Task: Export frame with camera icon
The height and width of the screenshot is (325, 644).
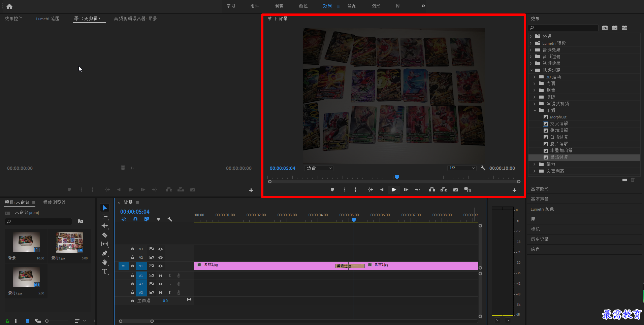Action: (456, 190)
